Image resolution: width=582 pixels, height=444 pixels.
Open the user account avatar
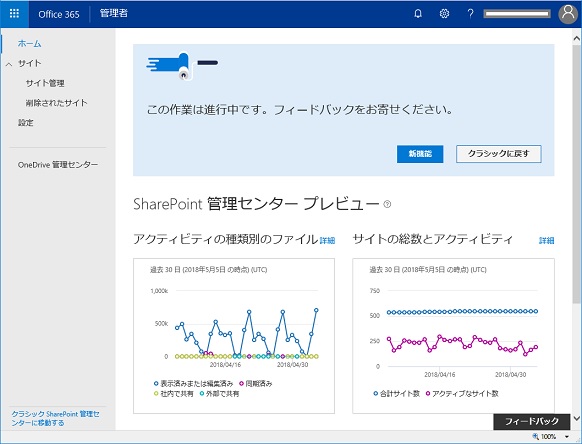tap(568, 14)
